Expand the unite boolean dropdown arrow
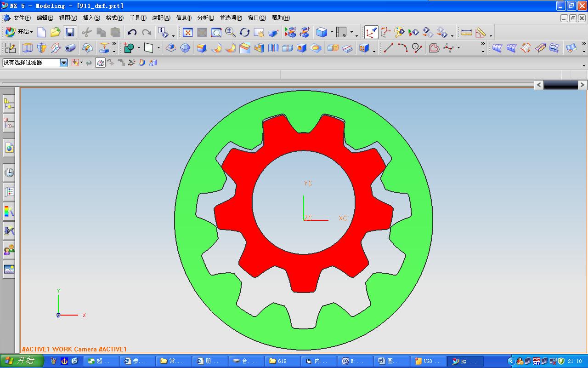 [x=139, y=48]
